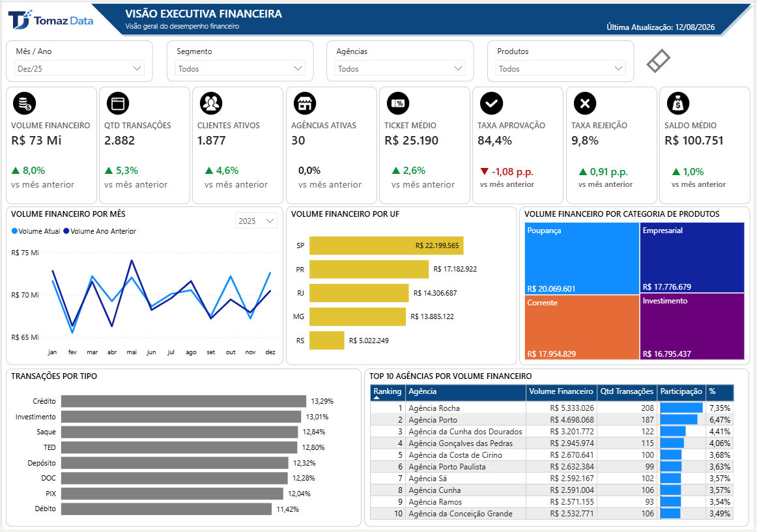Click the Agências Ativas store icon
757x532 pixels.
click(x=305, y=104)
